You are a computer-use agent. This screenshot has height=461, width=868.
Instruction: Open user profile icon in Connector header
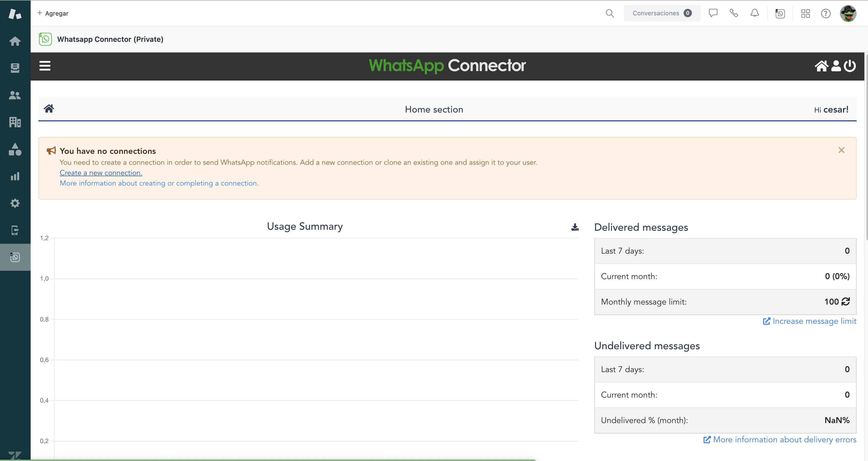836,66
